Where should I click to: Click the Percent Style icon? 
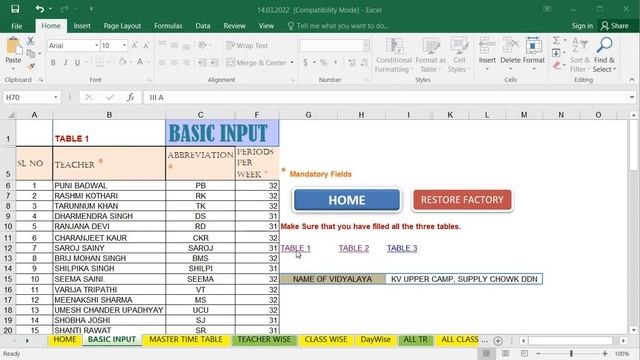(323, 62)
